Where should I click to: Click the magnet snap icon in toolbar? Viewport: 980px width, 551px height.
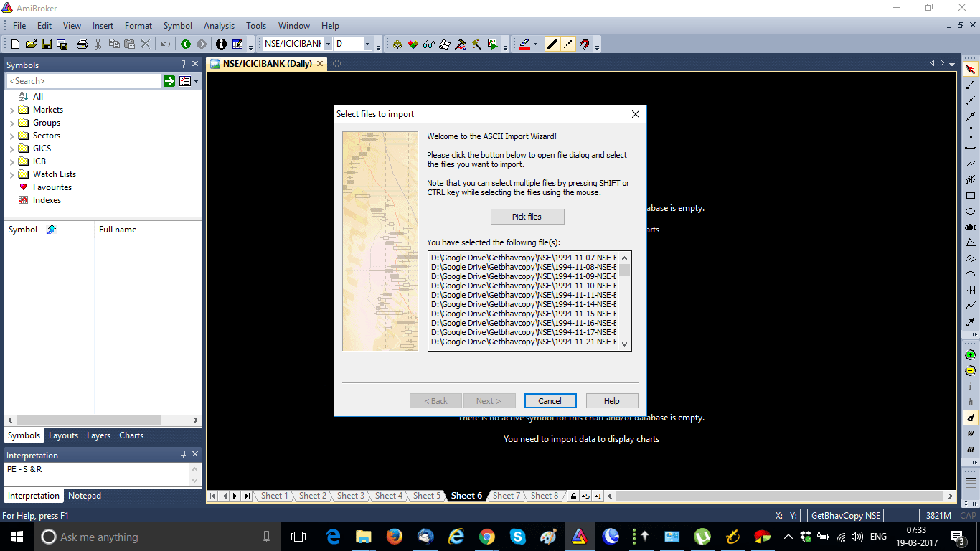point(584,44)
